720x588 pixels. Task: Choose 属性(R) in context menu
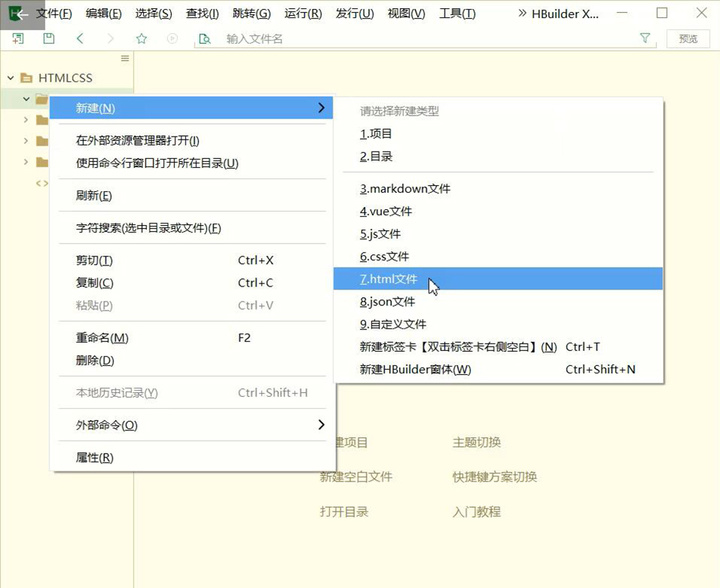click(x=191, y=458)
